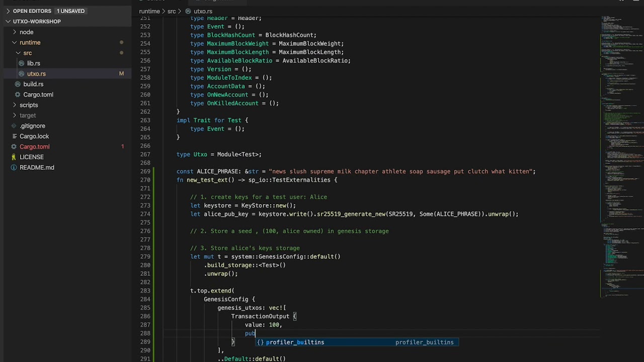The height and width of the screenshot is (362, 644).
Task: Click 'type Utxo = Module<Test>;' on line 267
Action: tap(219, 154)
